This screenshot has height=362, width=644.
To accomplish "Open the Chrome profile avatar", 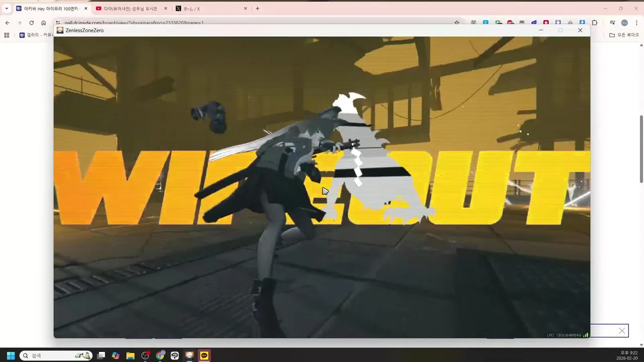I will coord(624,23).
